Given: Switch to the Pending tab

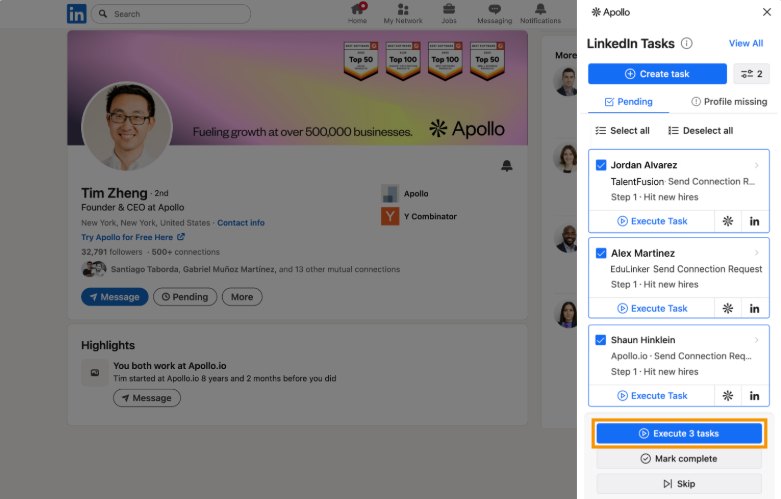Looking at the screenshot, I should 629,102.
